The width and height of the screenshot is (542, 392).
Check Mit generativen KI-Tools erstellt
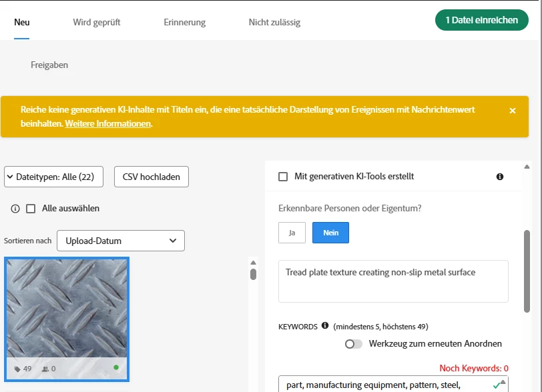pyautogui.click(x=283, y=177)
